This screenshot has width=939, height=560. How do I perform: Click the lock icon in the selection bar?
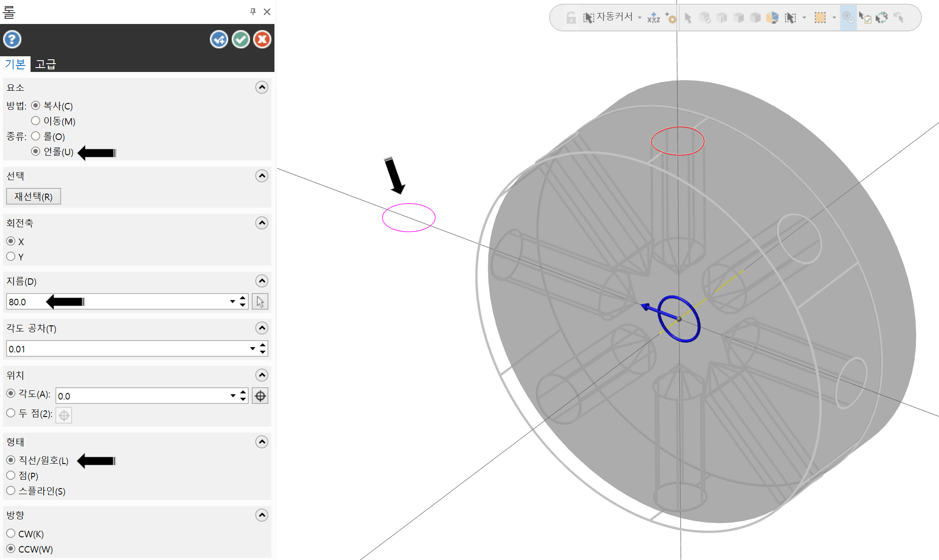coord(571,18)
